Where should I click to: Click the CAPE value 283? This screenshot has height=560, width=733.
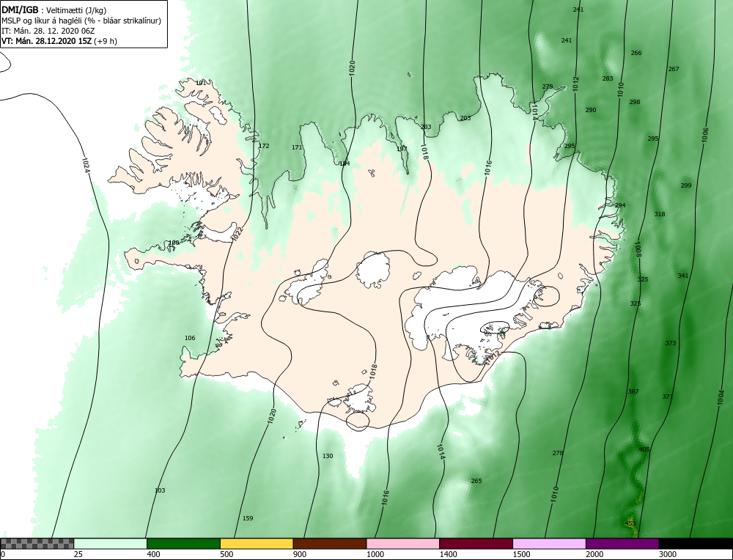tap(608, 78)
